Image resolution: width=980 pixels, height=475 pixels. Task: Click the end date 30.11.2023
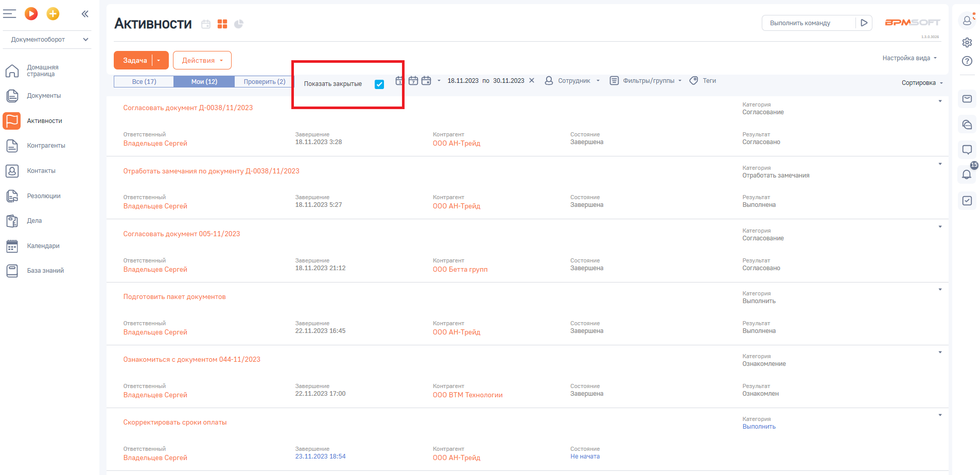tap(509, 81)
